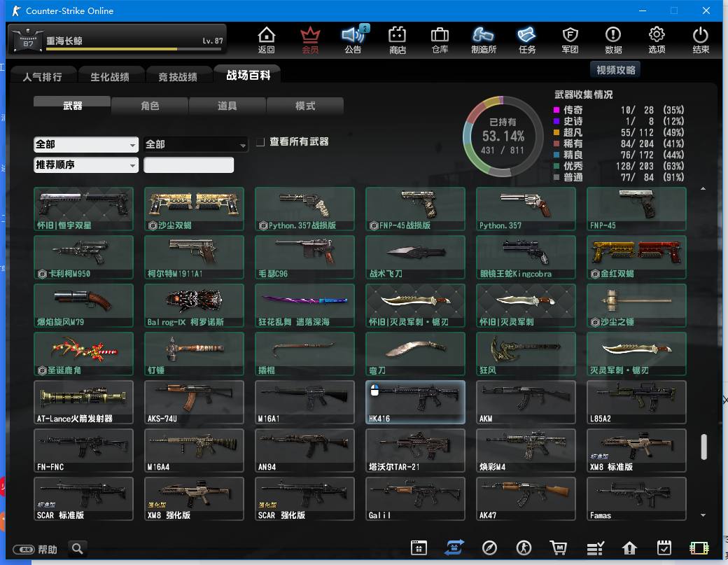Open the 仓库 inventory briefcase icon
The height and width of the screenshot is (565, 728).
[x=440, y=40]
